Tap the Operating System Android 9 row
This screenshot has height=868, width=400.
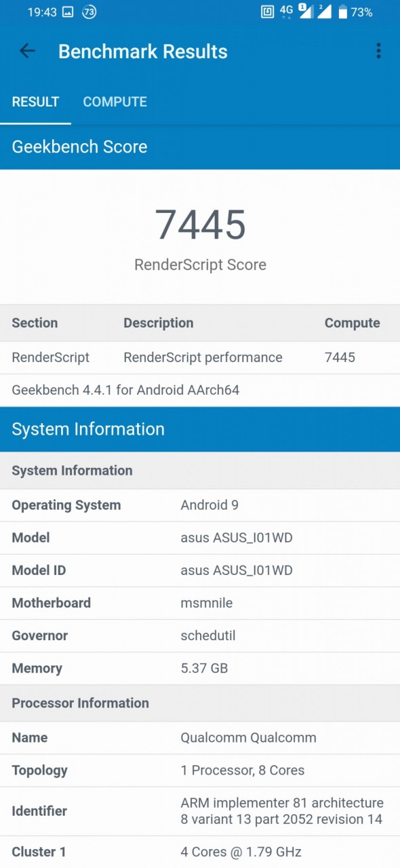(x=200, y=505)
